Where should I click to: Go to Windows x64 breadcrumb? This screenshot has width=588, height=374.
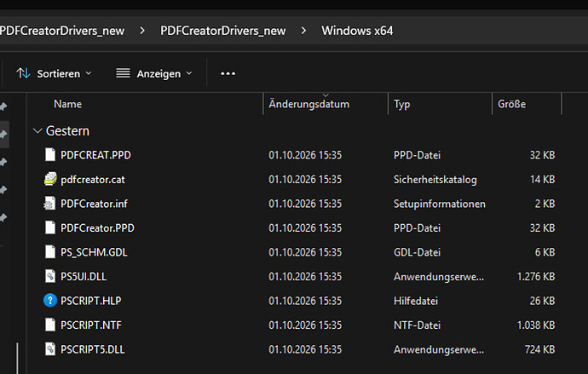click(357, 31)
